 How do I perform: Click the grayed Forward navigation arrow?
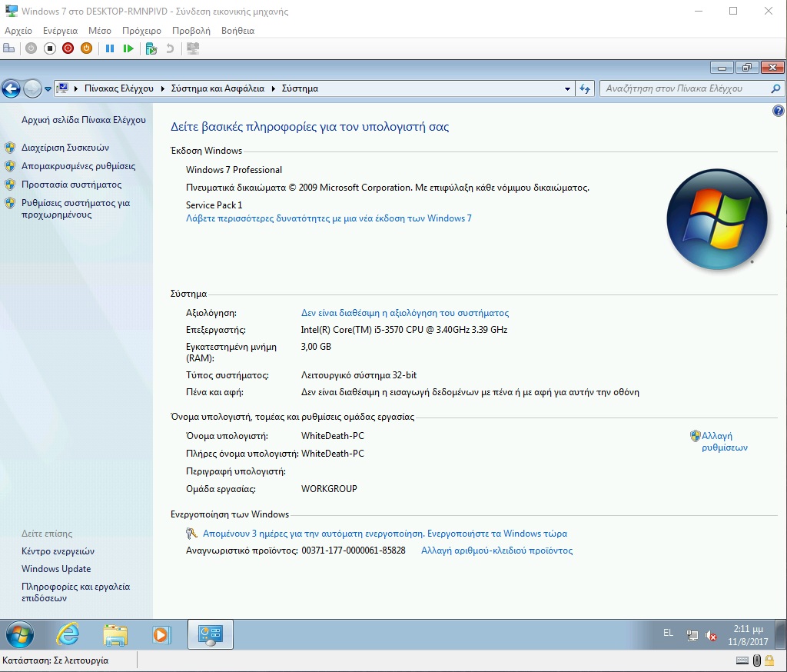32,89
